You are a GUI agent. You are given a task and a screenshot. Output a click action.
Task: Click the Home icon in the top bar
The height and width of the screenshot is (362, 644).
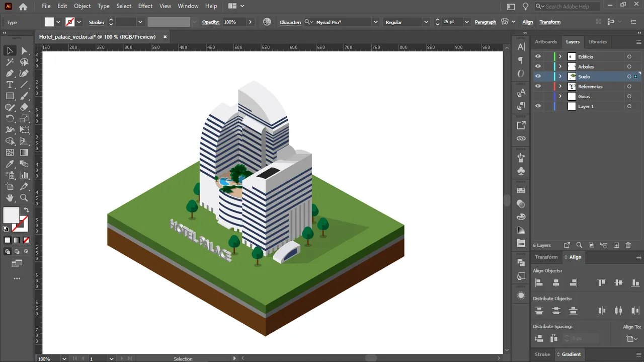(x=23, y=7)
